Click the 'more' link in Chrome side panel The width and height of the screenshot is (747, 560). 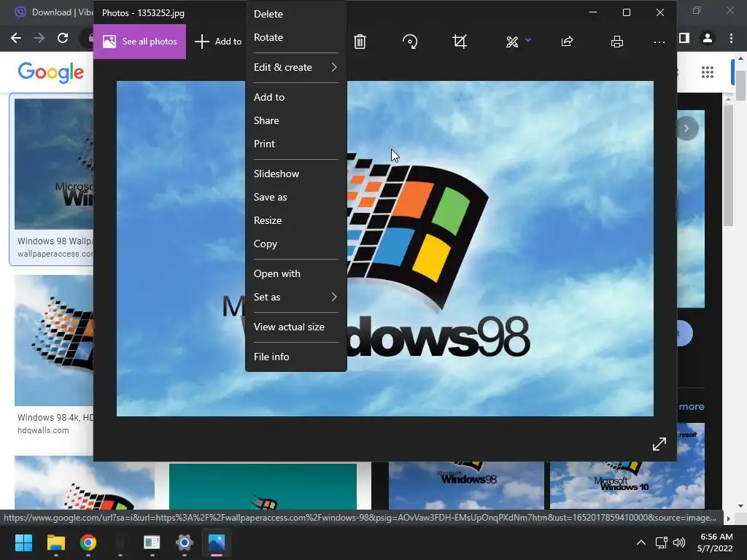(x=692, y=407)
